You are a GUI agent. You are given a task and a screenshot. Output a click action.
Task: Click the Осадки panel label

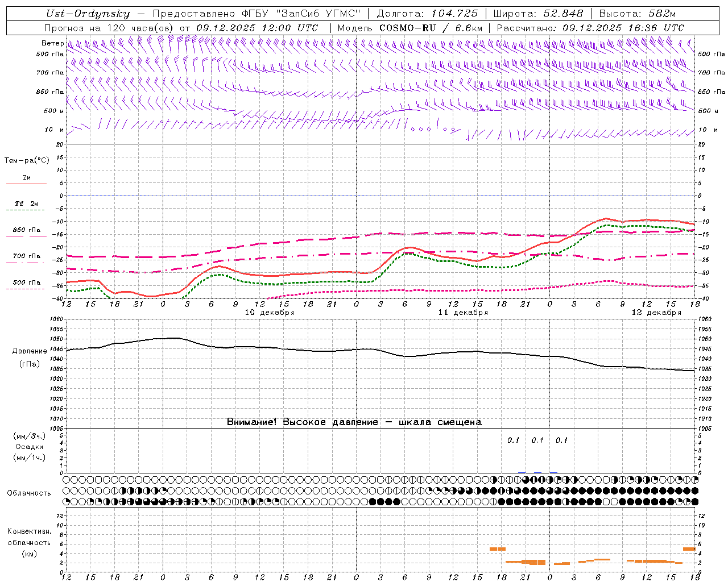click(x=30, y=447)
